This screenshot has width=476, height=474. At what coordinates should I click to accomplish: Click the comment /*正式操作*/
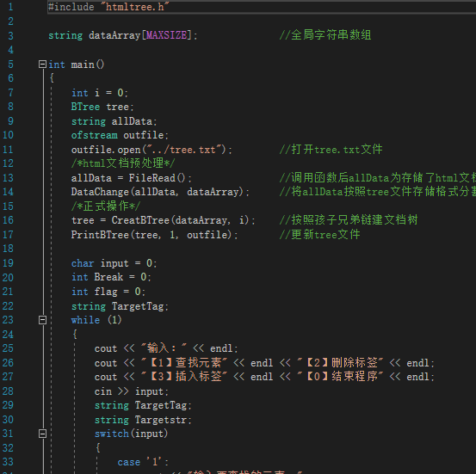pyautogui.click(x=106, y=206)
